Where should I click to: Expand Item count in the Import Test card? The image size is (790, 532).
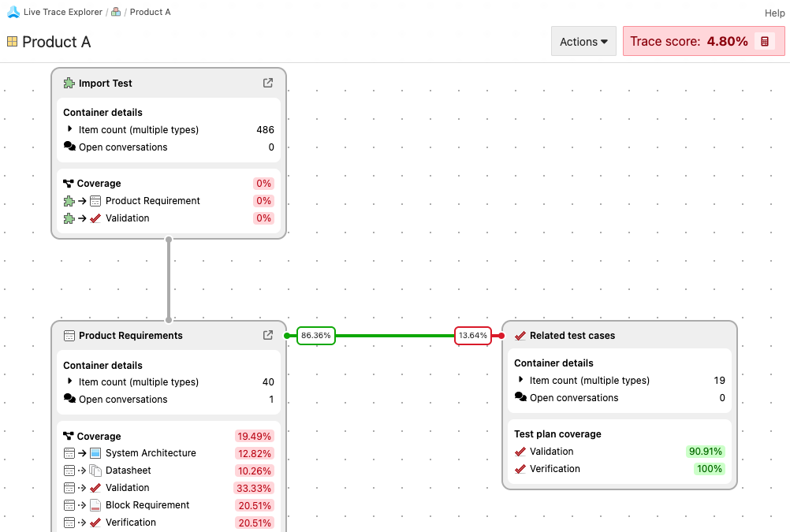point(71,129)
